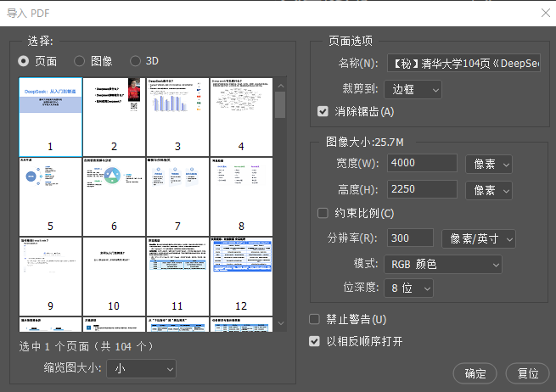
Task: Select page 1 thumbnail
Action: click(50, 117)
